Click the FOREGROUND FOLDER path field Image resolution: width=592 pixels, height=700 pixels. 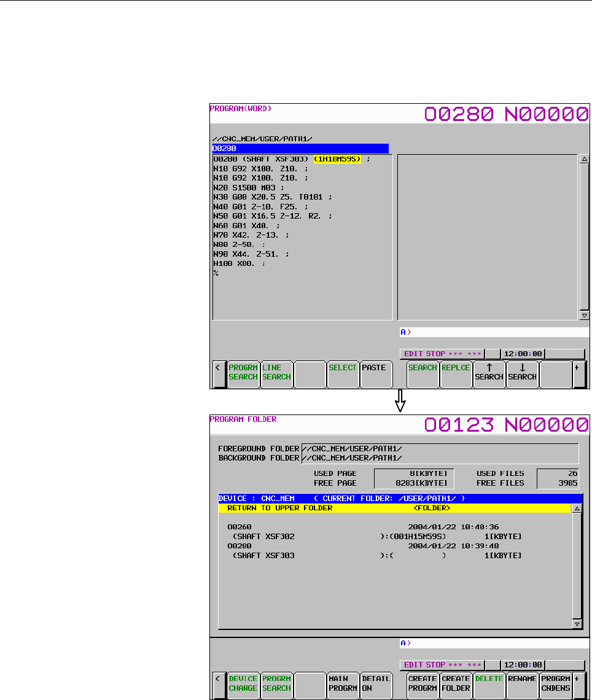tap(440, 449)
